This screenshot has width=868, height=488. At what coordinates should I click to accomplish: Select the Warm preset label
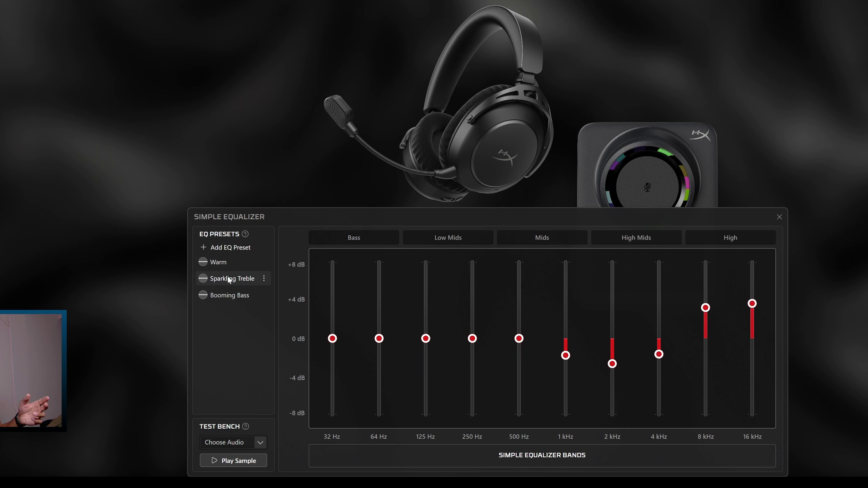218,262
